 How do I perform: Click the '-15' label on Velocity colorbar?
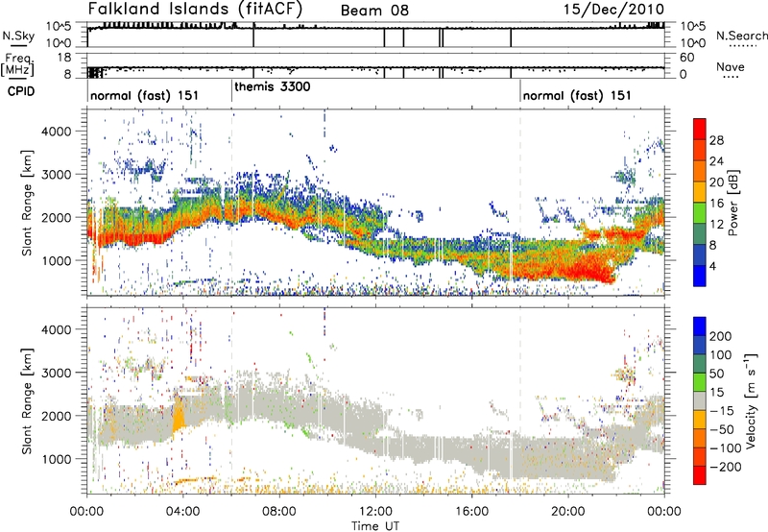tap(722, 410)
